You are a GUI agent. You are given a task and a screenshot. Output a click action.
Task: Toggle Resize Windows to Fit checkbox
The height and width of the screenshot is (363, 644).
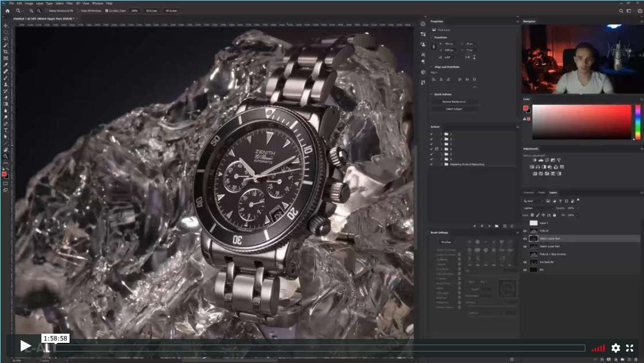[x=47, y=11]
